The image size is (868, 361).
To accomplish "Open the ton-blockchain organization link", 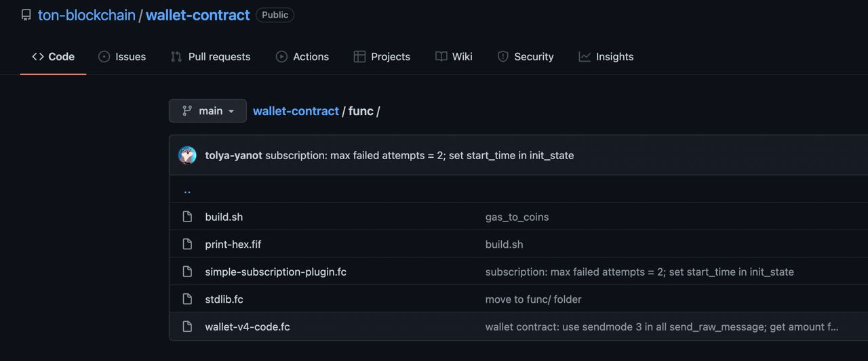I will pos(87,15).
